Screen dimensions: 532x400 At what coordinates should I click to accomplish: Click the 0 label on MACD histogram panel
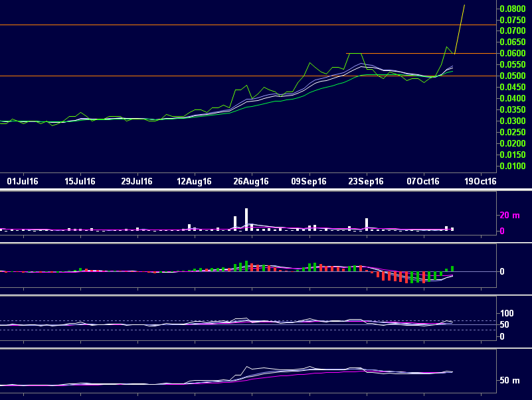502,271
